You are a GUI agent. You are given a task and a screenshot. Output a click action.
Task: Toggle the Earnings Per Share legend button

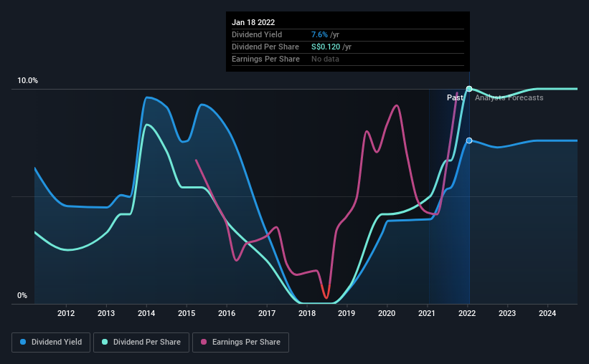(x=241, y=343)
